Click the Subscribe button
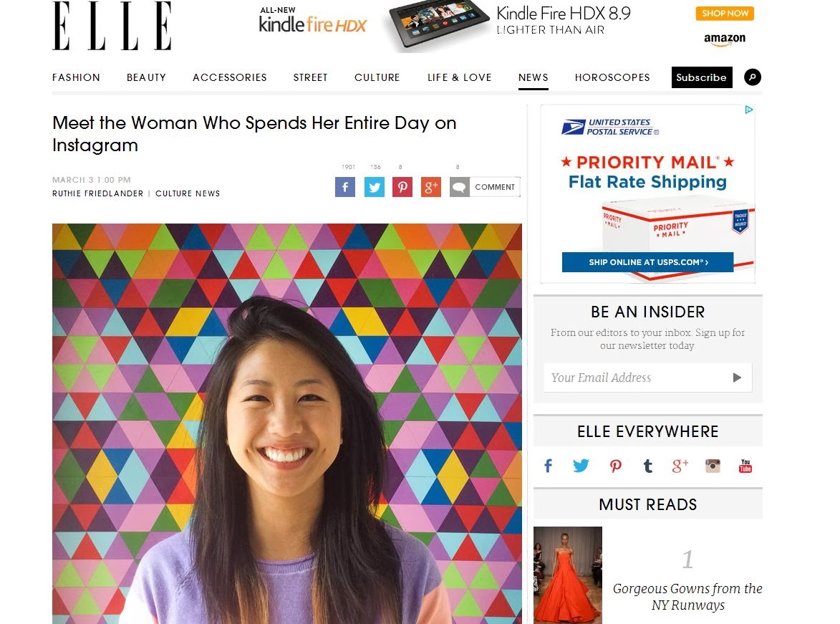 point(701,77)
